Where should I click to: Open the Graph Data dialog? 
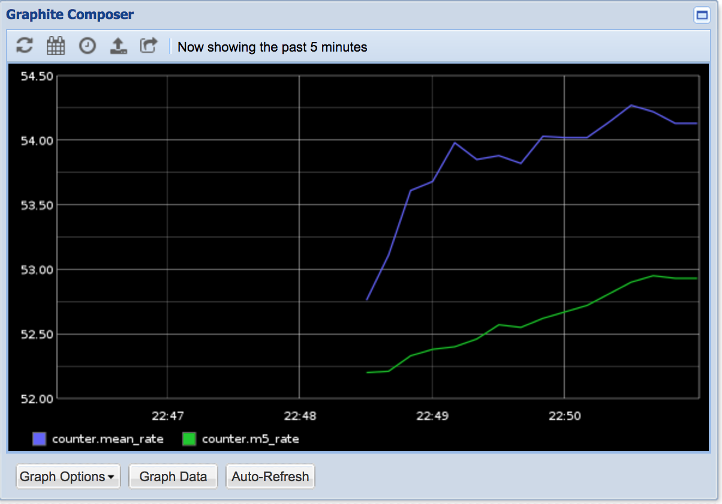coord(173,477)
